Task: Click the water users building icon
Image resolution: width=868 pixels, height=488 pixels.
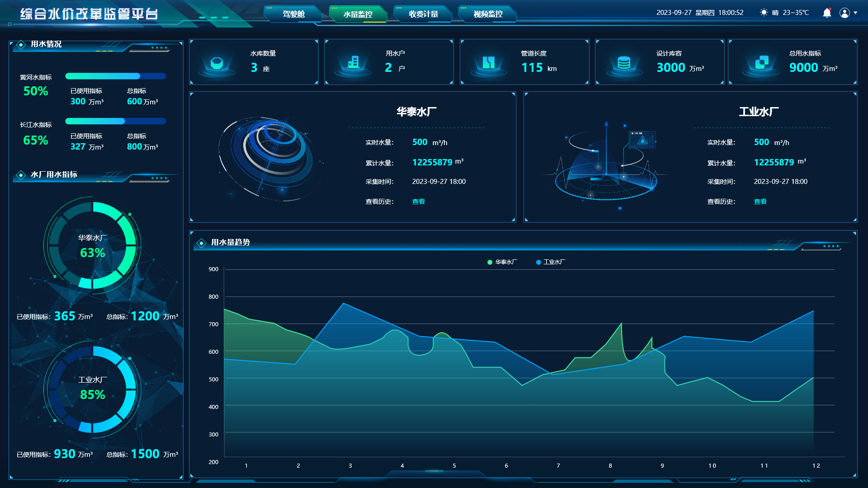Action: (x=353, y=63)
